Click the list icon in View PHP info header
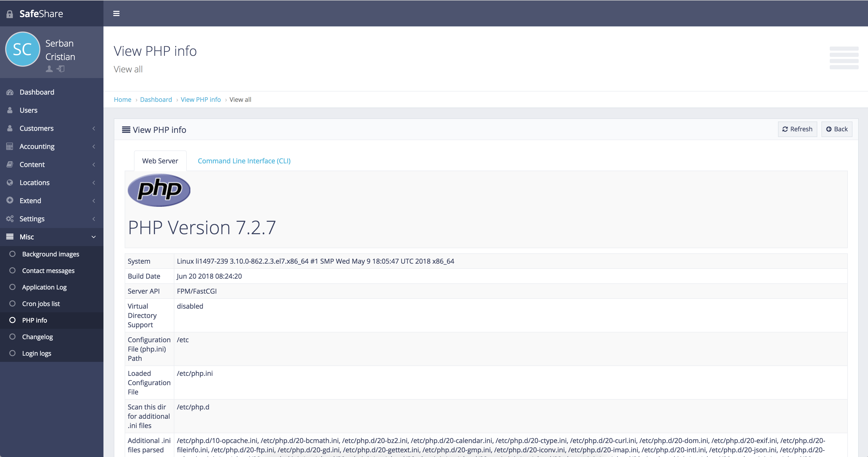Viewport: 868px width, 457px height. 126,130
